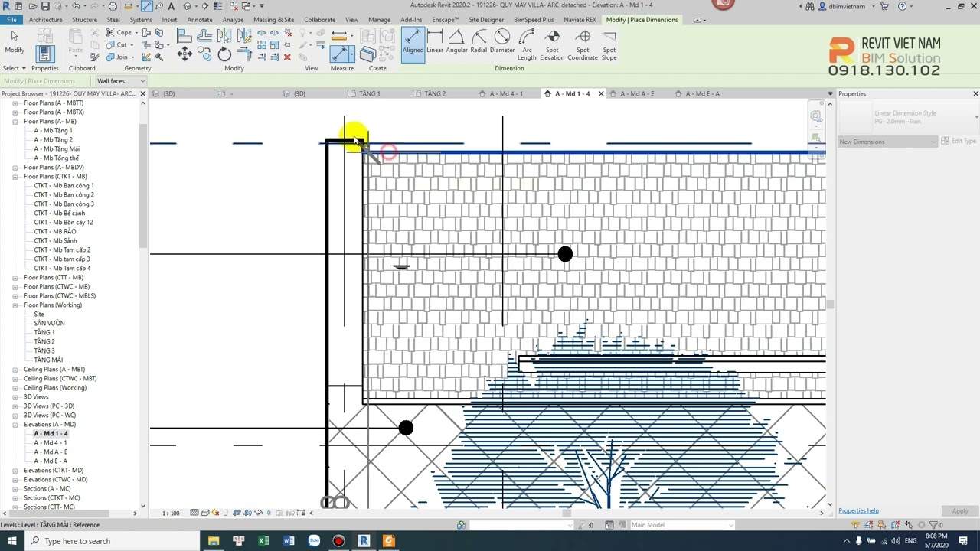The width and height of the screenshot is (980, 551).
Task: Pick the Angular dimension tool
Action: (456, 42)
